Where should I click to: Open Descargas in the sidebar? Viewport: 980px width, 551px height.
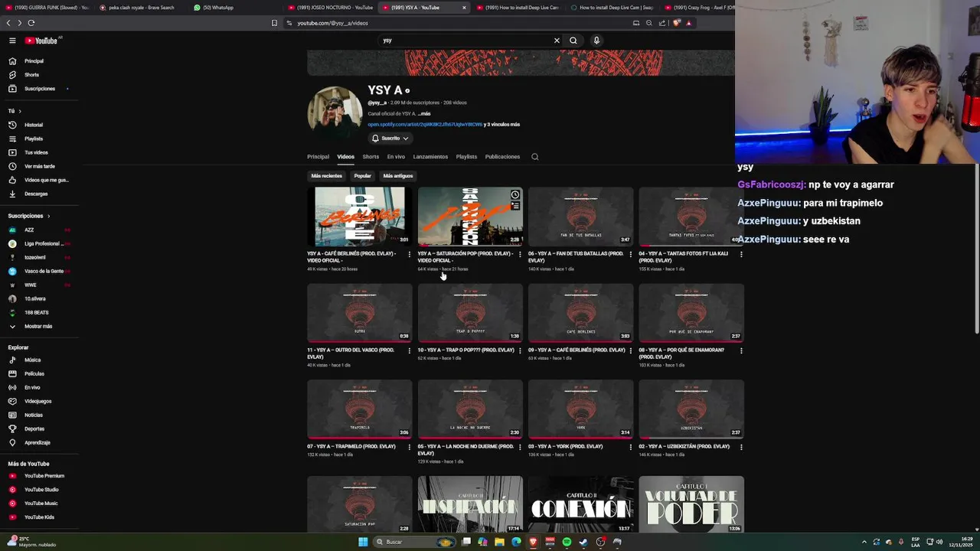(x=35, y=194)
